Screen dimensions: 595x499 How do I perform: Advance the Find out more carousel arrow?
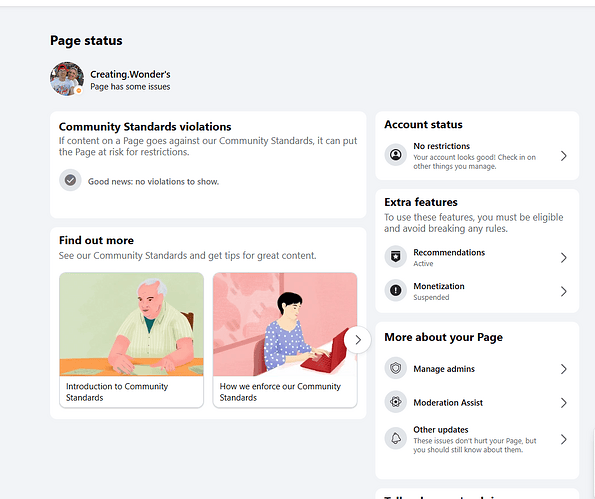[x=357, y=340]
